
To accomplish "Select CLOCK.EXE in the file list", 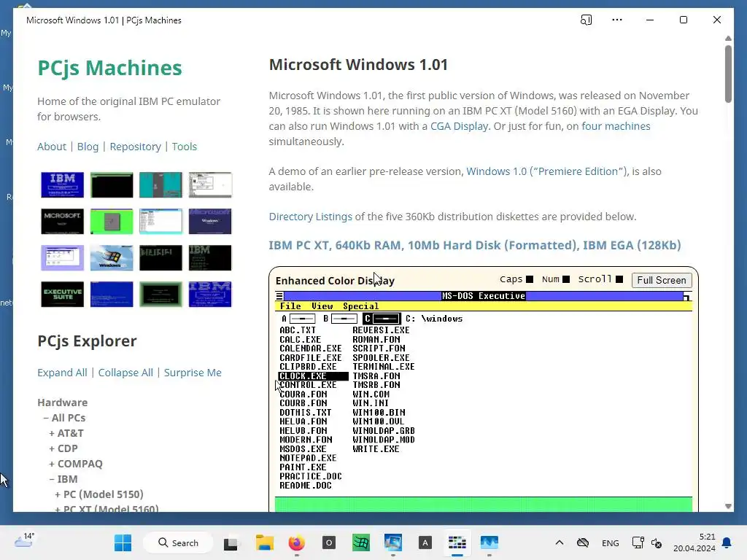I will (x=313, y=376).
